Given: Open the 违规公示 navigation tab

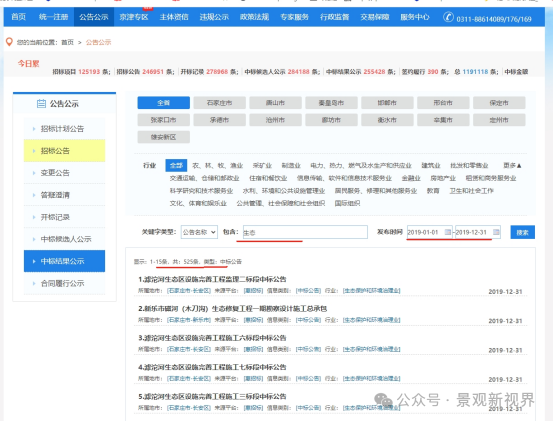Looking at the screenshot, I should (x=214, y=17).
